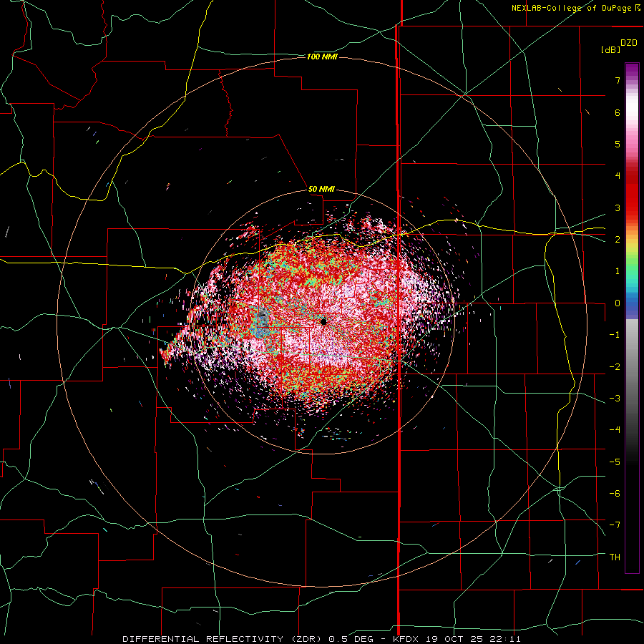Click the legend value -4
The width and height of the screenshot is (644, 644).
point(615,430)
